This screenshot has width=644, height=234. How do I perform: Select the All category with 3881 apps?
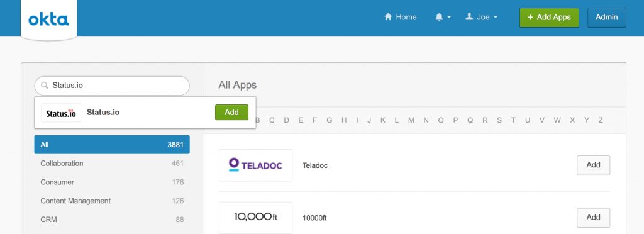(112, 145)
